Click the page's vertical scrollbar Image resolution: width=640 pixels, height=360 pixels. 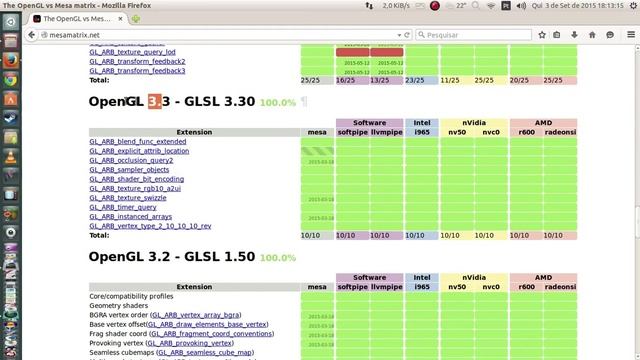637,202
